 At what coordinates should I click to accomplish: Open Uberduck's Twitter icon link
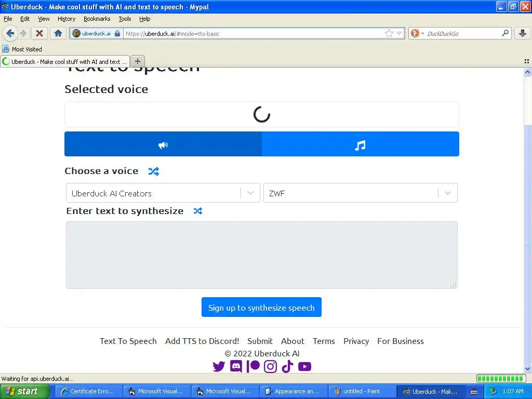click(219, 366)
